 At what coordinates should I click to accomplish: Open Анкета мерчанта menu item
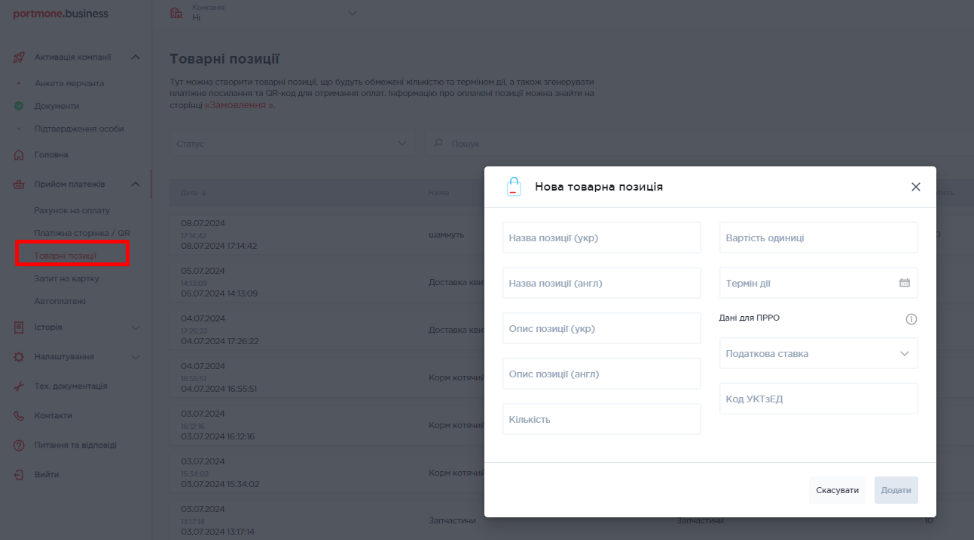(69, 83)
